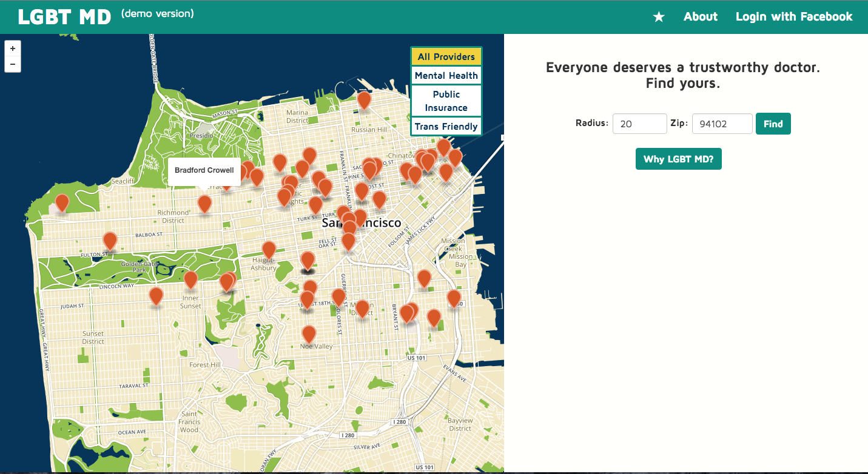Go home via LGBT MD logo
This screenshot has width=868, height=474.
point(64,17)
